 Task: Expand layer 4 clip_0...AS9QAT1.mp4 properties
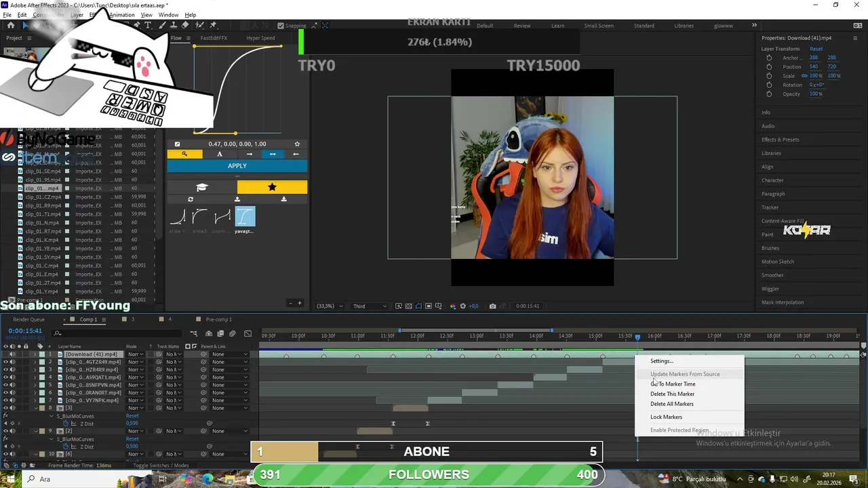[x=35, y=377]
